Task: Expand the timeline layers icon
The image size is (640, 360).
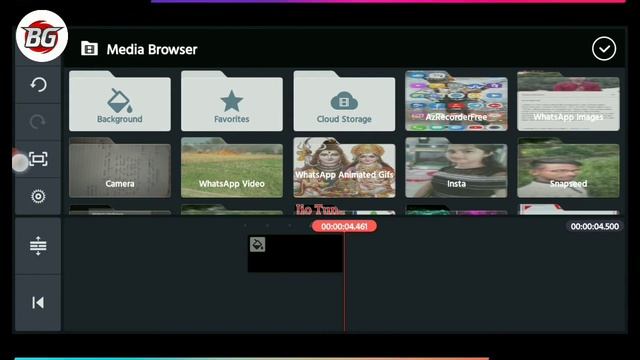Action: click(38, 246)
